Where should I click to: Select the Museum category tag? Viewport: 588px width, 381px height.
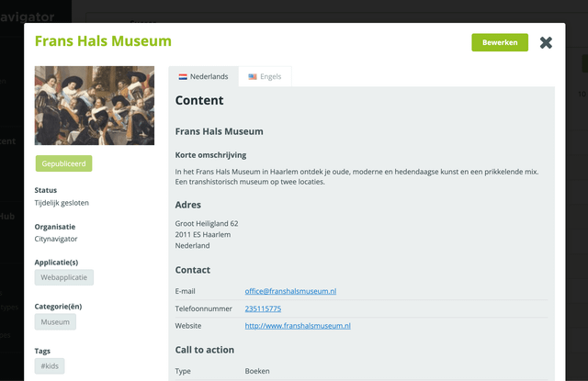coord(55,322)
